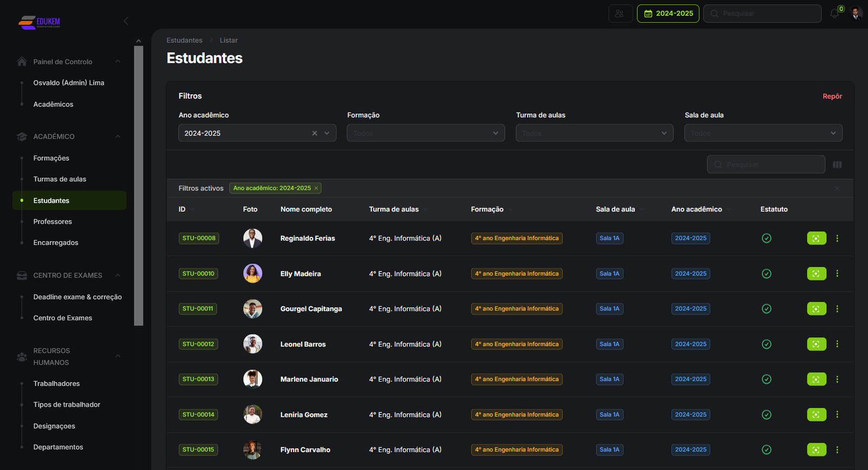Click the notifications bell icon
The height and width of the screenshot is (470, 868).
pyautogui.click(x=834, y=14)
